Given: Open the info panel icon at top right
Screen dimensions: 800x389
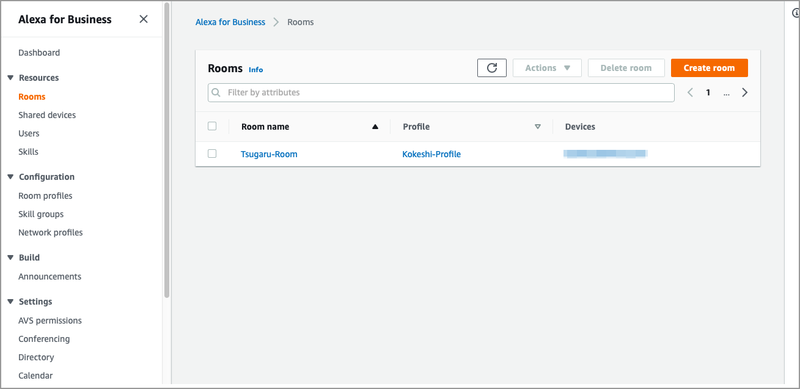Looking at the screenshot, I should [795, 14].
